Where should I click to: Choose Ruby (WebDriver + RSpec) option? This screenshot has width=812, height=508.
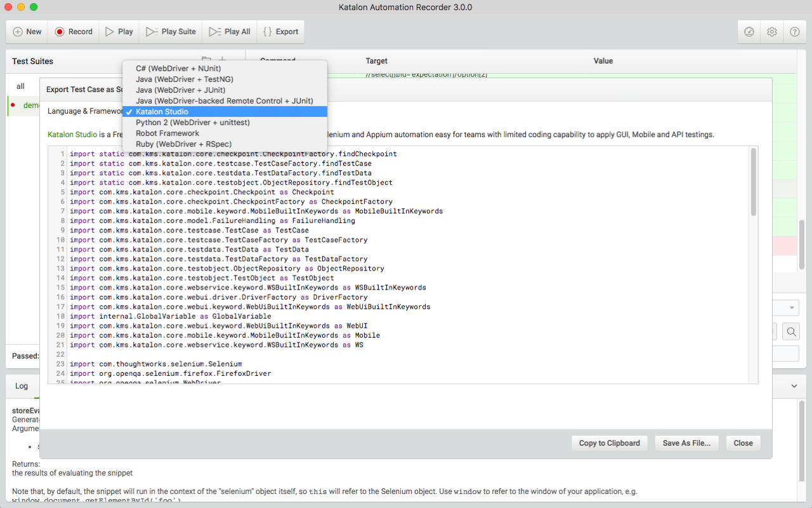pyautogui.click(x=225, y=144)
